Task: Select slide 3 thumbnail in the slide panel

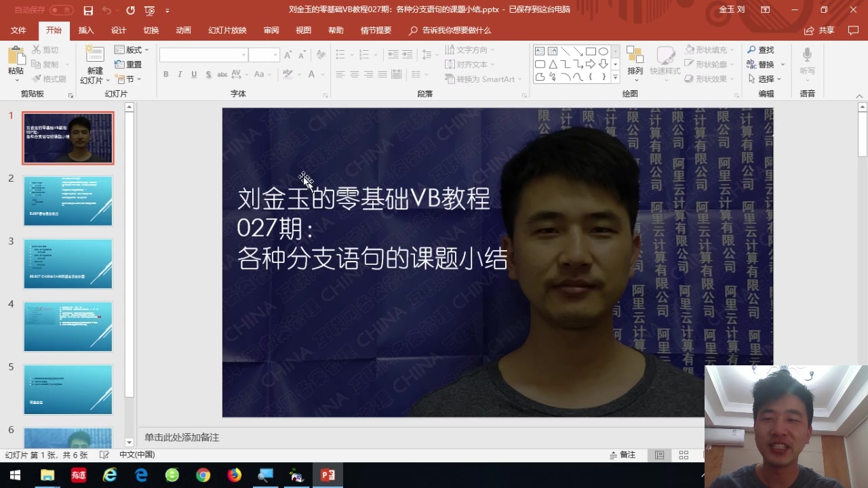Action: coord(68,264)
